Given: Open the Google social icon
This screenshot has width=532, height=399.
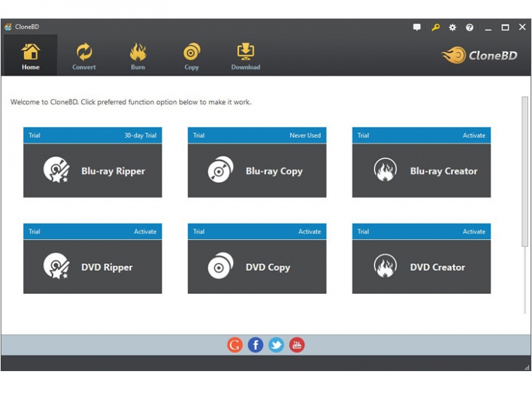Looking at the screenshot, I should (235, 345).
